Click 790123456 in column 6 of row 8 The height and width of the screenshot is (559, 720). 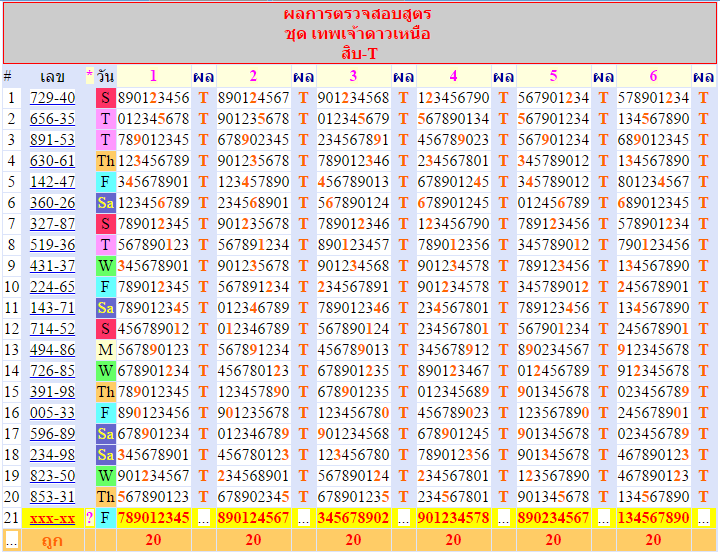tap(653, 245)
